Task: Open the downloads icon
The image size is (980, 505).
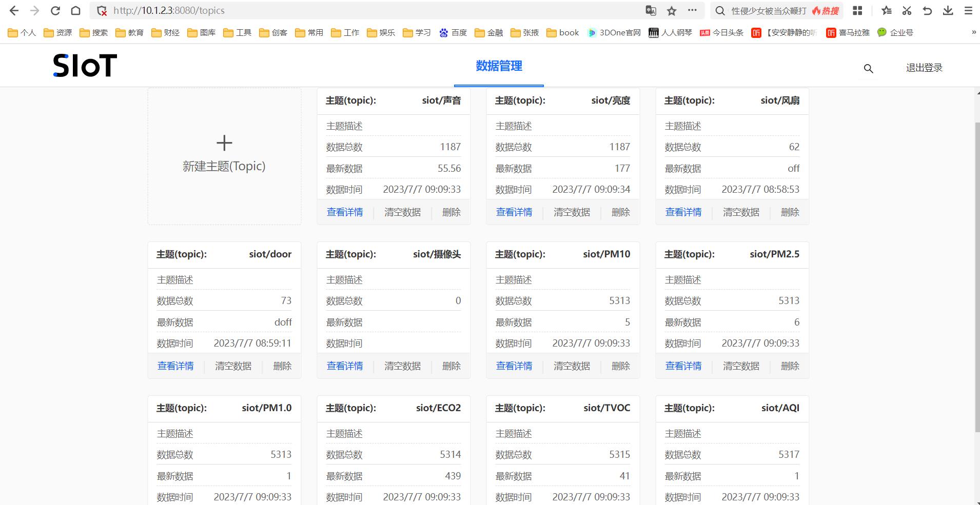Action: tap(948, 11)
